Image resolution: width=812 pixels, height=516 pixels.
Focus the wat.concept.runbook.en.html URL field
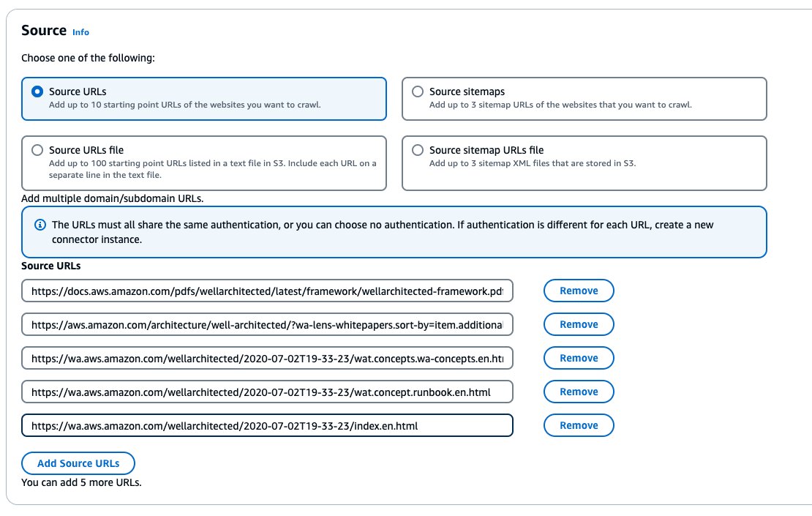pyautogui.click(x=267, y=392)
